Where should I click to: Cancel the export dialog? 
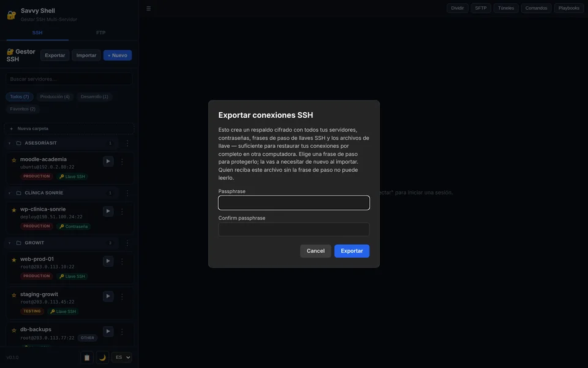point(315,251)
